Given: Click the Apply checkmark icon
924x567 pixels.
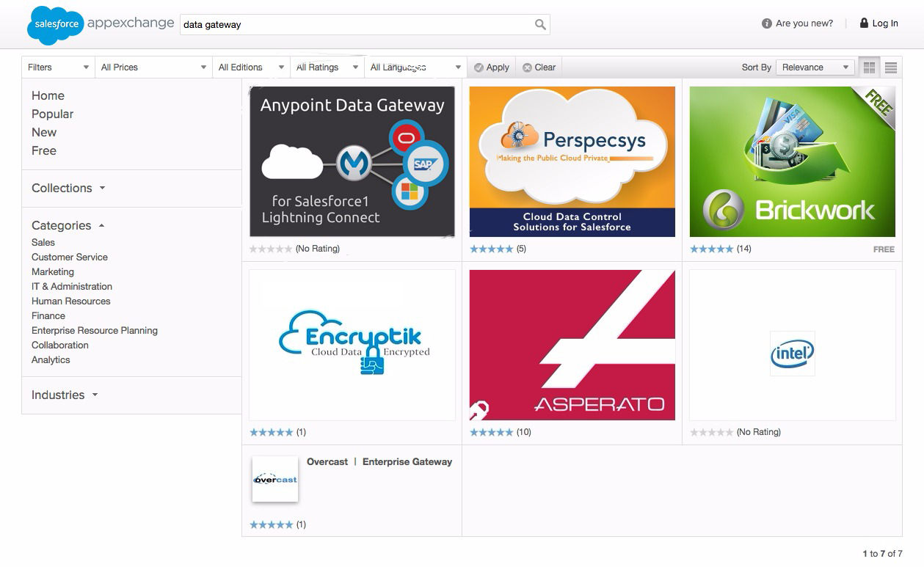Looking at the screenshot, I should coord(479,67).
